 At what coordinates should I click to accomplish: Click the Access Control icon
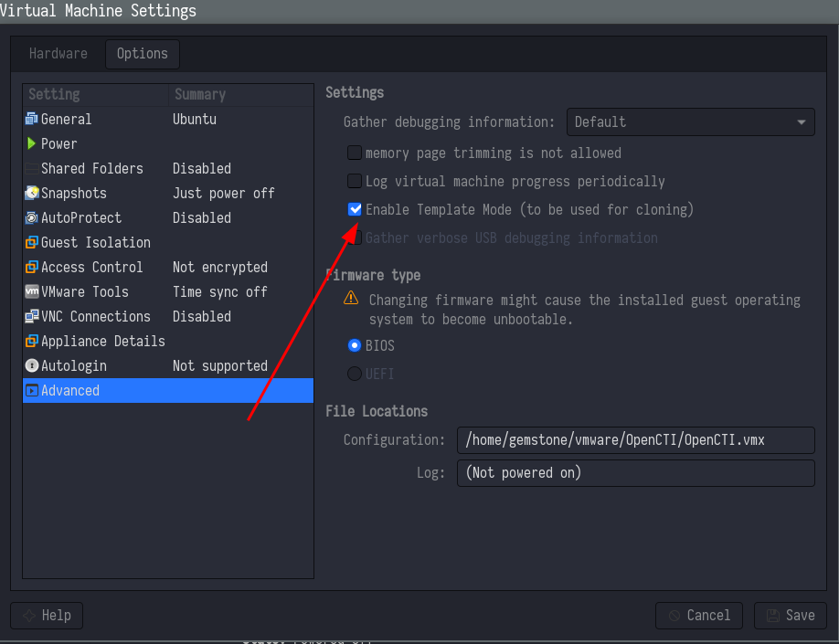click(32, 267)
